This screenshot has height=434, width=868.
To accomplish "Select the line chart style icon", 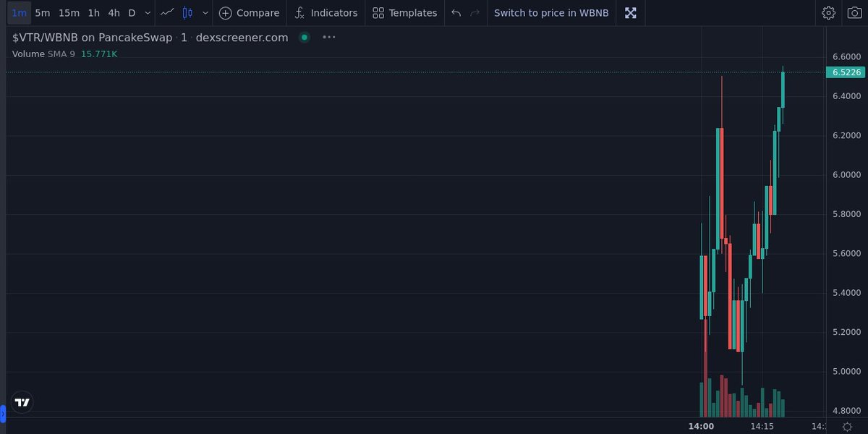I will pos(167,12).
